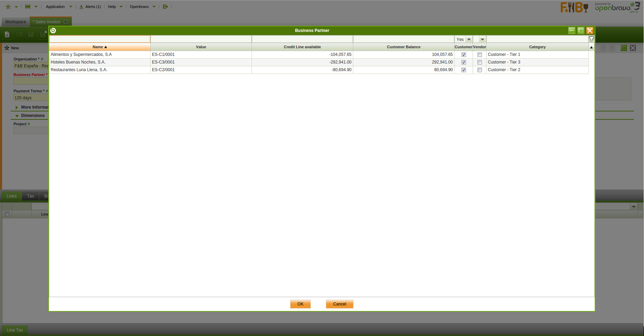Screen dimensions: 644x336
Task: Focus the Category filter input field
Action: tap(537, 39)
